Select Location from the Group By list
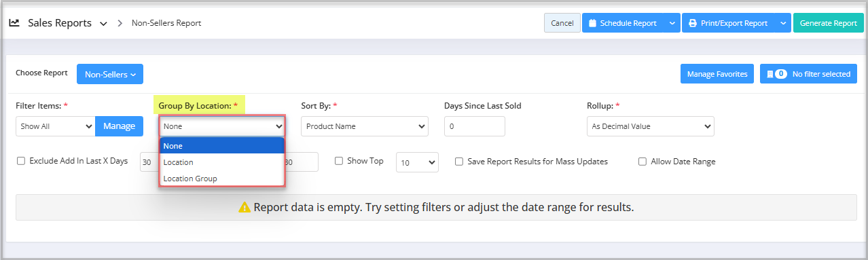The image size is (868, 260). (x=221, y=162)
